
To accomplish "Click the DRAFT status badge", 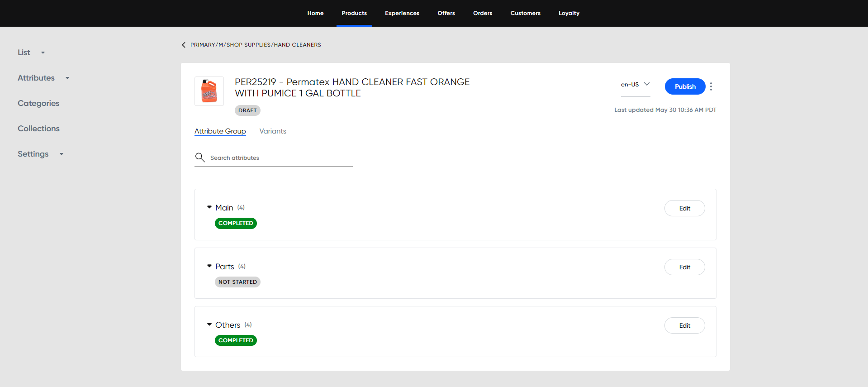I will coord(247,110).
